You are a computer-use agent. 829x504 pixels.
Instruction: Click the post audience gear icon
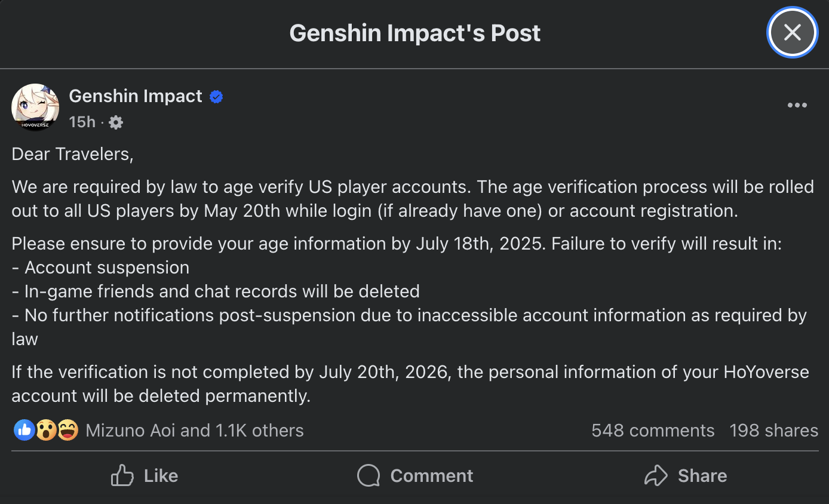point(116,122)
